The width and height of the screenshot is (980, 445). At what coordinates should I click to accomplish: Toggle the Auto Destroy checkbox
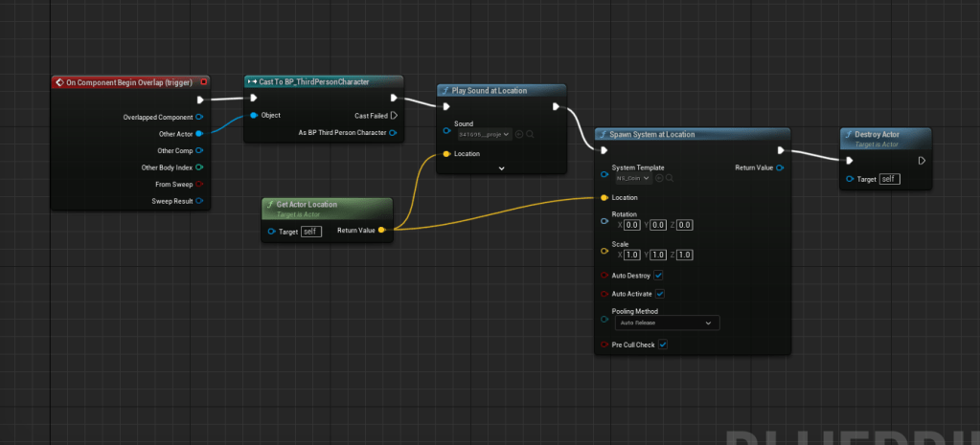click(659, 275)
